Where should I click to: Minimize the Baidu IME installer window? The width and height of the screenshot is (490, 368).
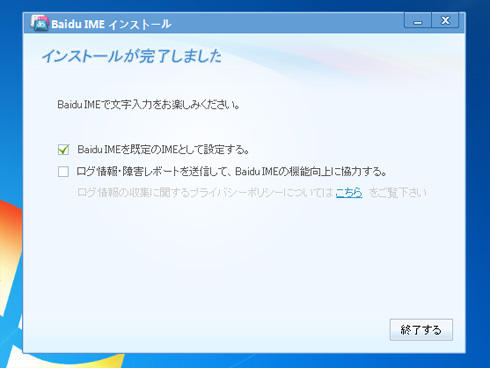click(418, 21)
